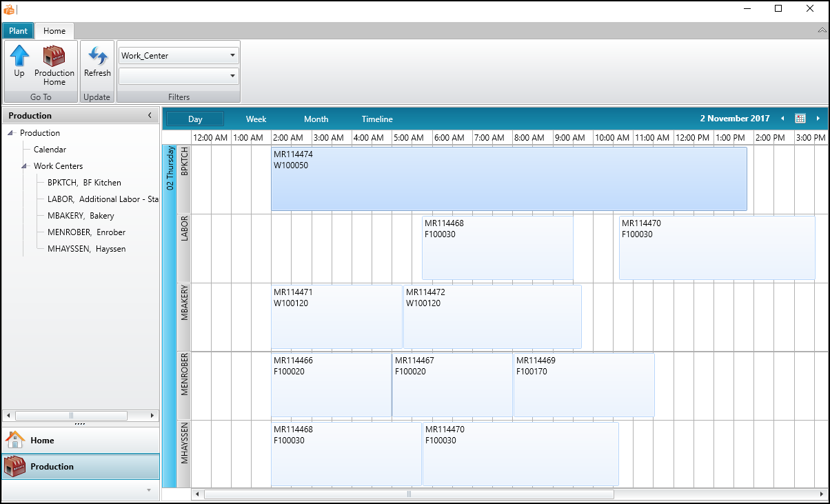
Task: Select the Home ribbon tab
Action: tap(54, 30)
